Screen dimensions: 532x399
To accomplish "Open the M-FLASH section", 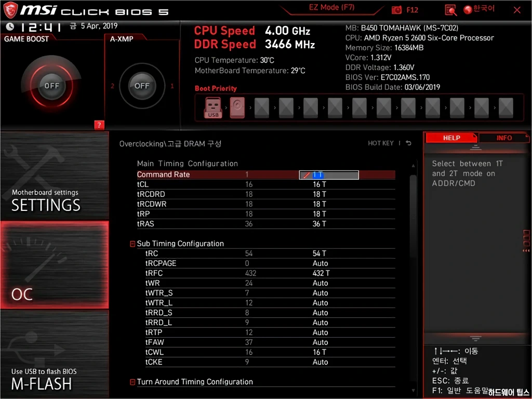I will tap(54, 354).
